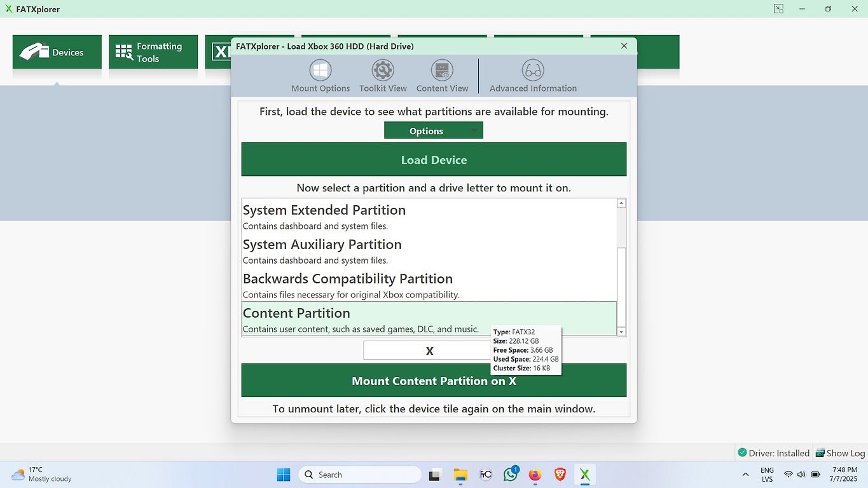Click partition list scrollbar up arrow
This screenshot has width=868, height=488.
621,203
